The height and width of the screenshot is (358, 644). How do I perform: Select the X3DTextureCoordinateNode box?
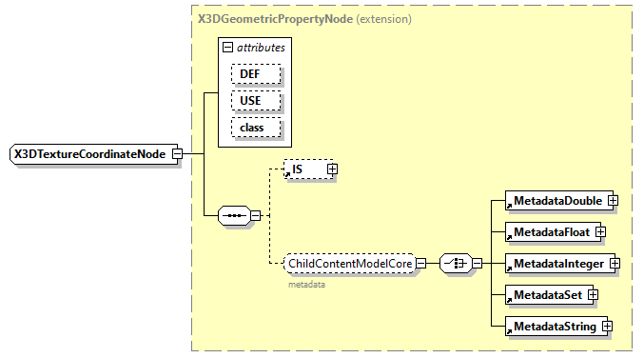click(93, 154)
